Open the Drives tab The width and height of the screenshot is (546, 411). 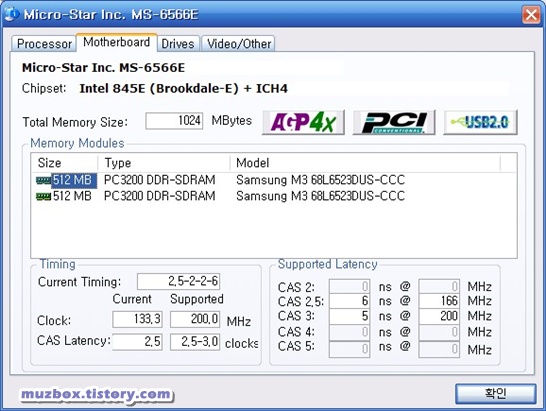[x=178, y=44]
